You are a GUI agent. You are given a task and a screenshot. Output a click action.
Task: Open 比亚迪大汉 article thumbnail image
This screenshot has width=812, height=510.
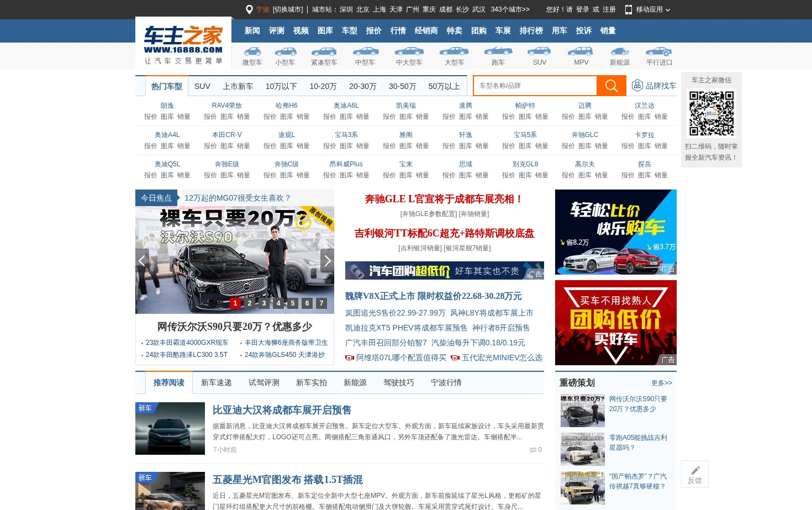[170, 429]
